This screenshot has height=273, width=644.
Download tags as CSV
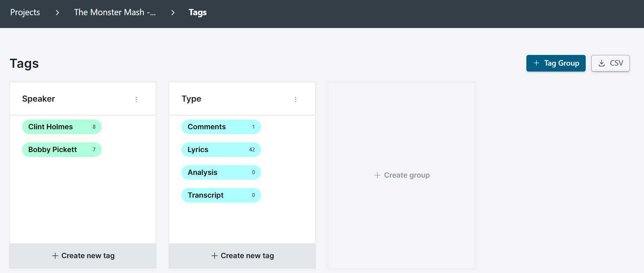point(610,63)
